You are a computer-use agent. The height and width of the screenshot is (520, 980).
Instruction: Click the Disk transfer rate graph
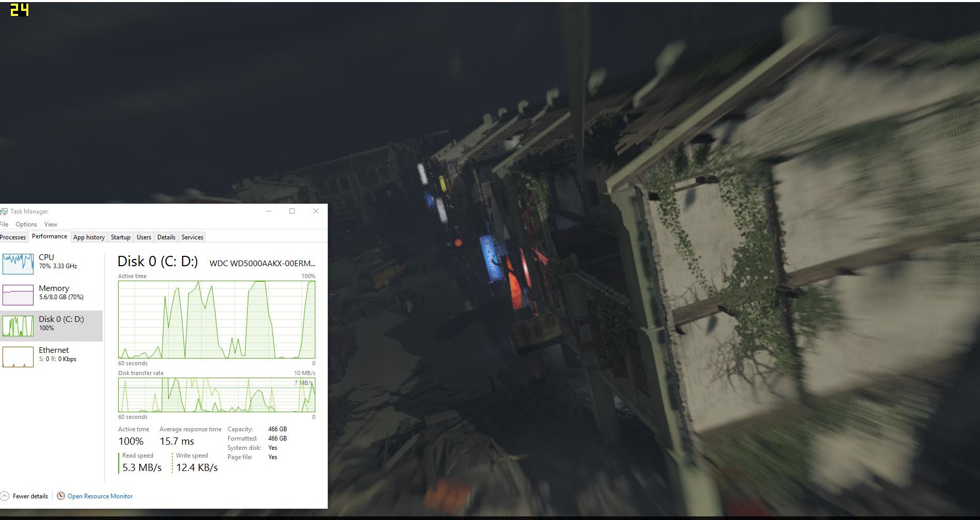pyautogui.click(x=217, y=395)
